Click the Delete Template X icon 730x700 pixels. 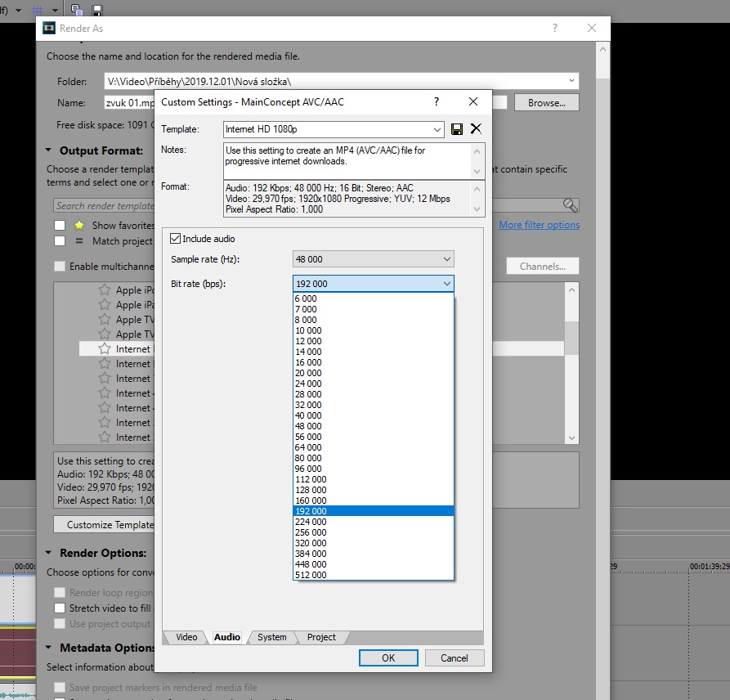(476, 129)
